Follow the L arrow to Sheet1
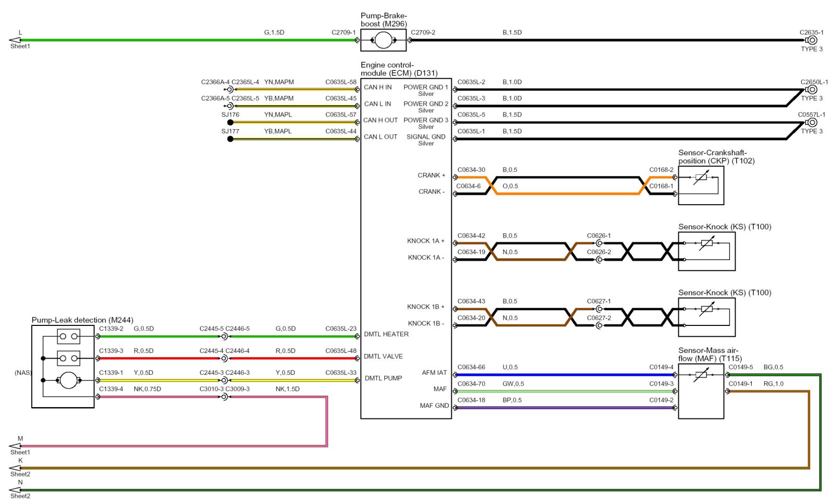The height and width of the screenshot is (504, 833). [x=15, y=40]
